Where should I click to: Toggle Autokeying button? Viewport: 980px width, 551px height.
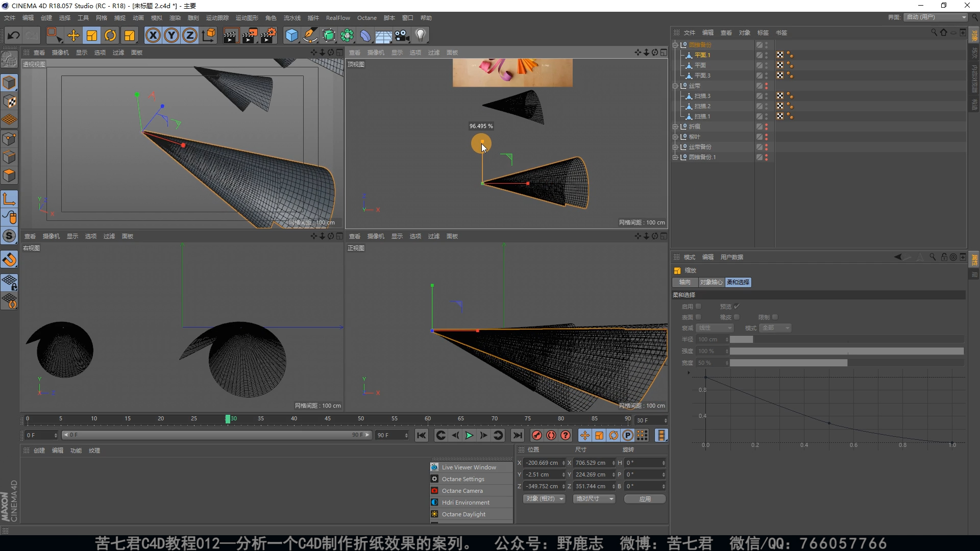tap(551, 435)
